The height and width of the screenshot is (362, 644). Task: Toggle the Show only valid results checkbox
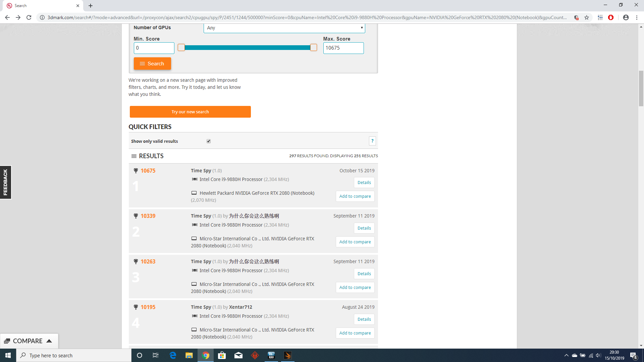tap(209, 141)
